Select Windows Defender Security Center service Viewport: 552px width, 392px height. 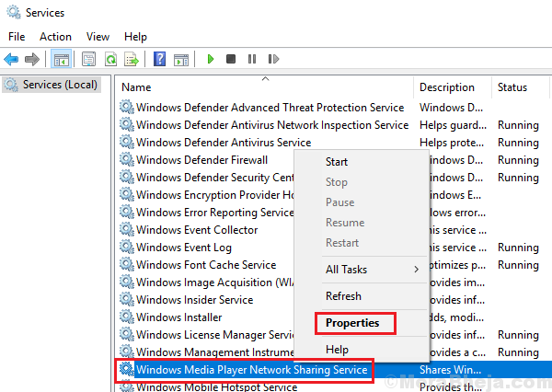(214, 178)
